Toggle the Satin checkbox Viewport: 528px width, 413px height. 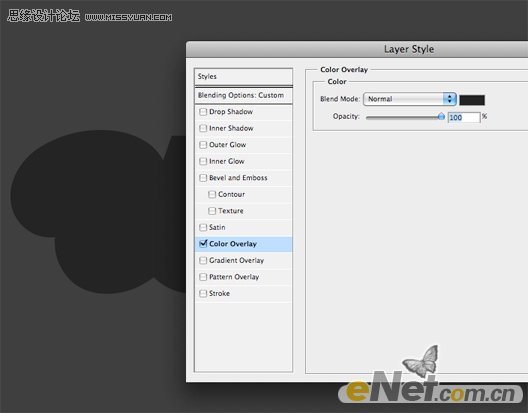coord(203,227)
